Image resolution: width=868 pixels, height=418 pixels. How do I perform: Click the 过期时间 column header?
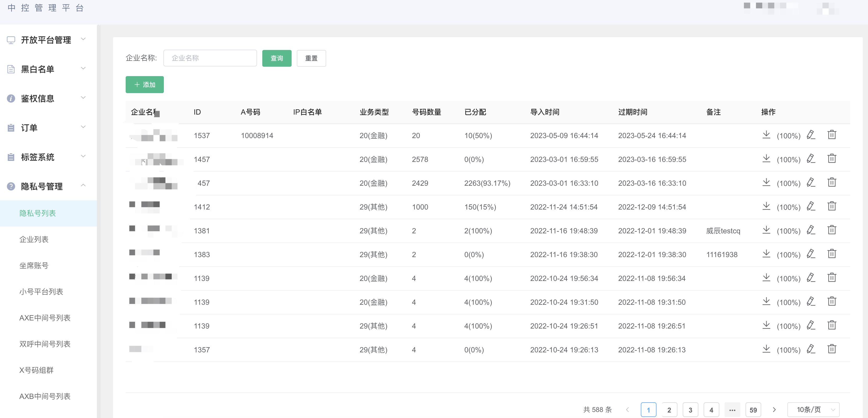click(x=632, y=112)
